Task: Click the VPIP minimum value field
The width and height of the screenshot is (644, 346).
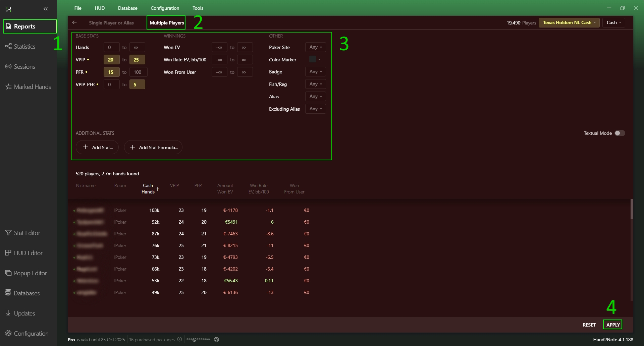Action: (111, 60)
